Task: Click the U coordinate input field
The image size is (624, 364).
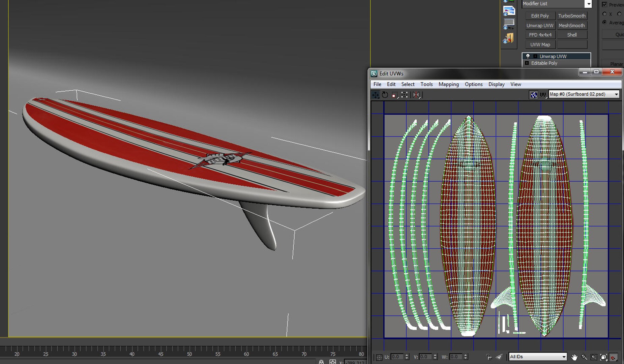Action: pyautogui.click(x=397, y=357)
